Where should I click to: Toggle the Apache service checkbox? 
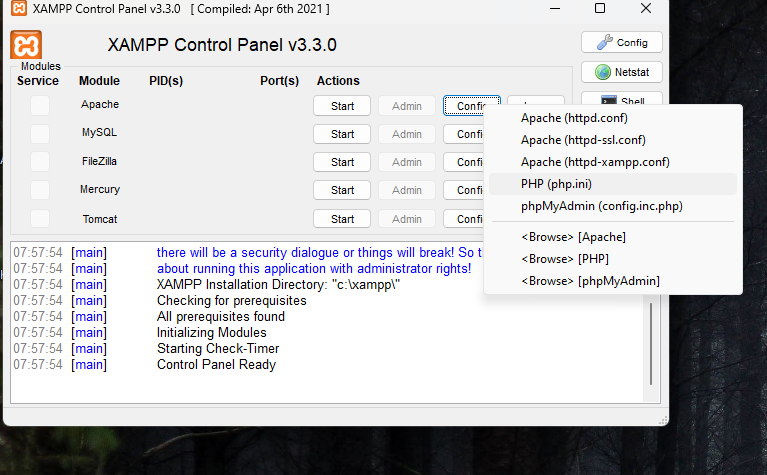(x=40, y=105)
